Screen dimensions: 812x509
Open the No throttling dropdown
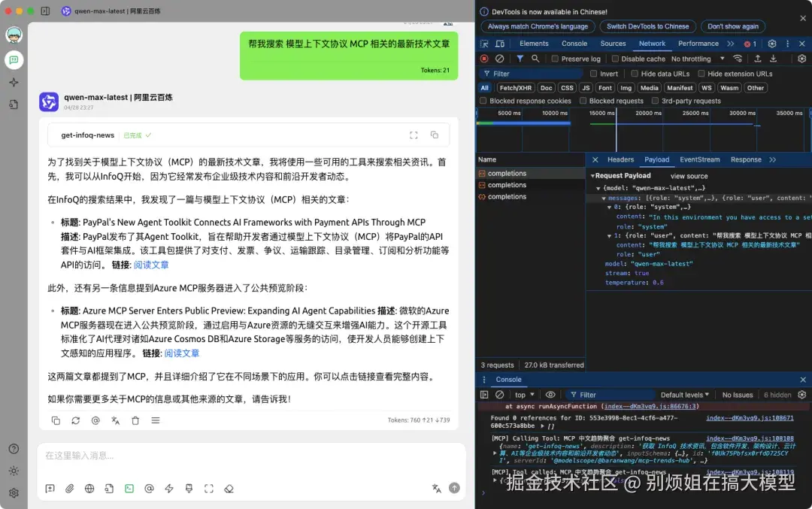pos(692,58)
